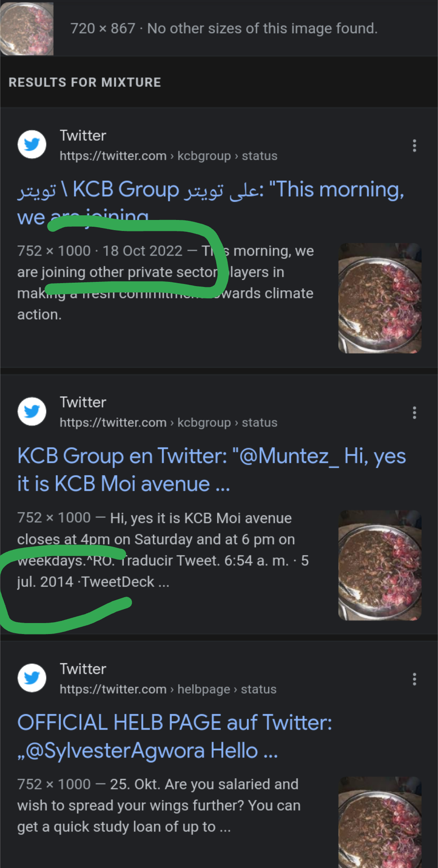
Task: Click Twitter bird icon of HELB result
Action: pyautogui.click(x=32, y=678)
